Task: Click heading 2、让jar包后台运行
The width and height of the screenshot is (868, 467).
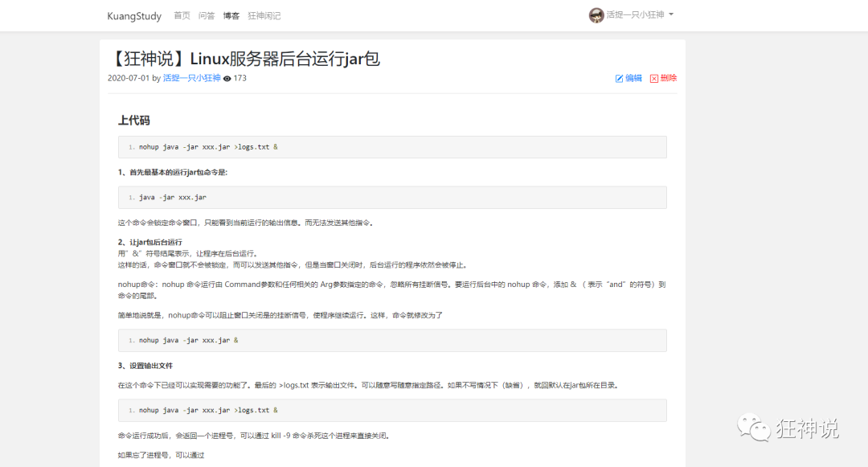Action: [x=150, y=242]
